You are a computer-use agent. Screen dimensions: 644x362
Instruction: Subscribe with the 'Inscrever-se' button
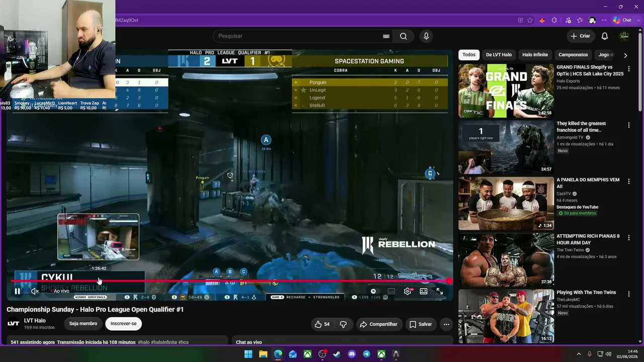(x=123, y=324)
